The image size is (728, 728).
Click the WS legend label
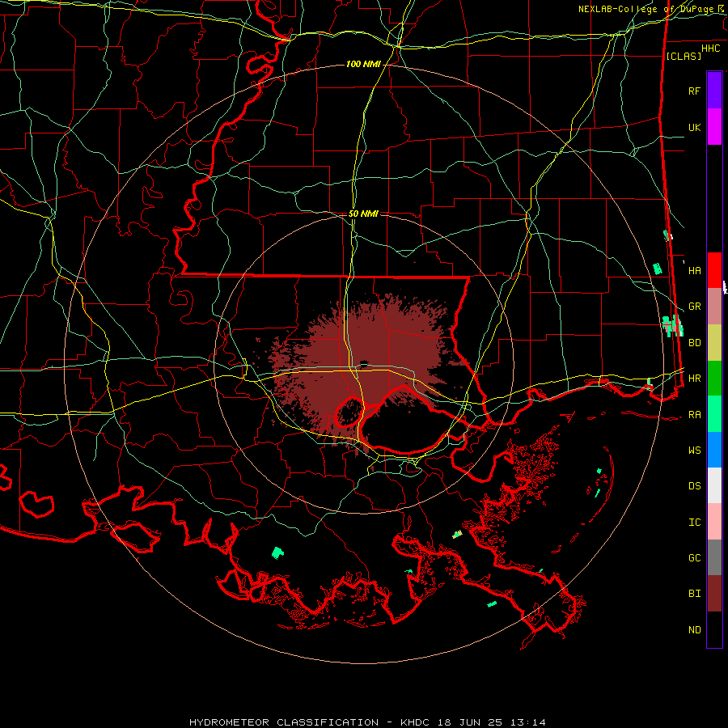[694, 451]
